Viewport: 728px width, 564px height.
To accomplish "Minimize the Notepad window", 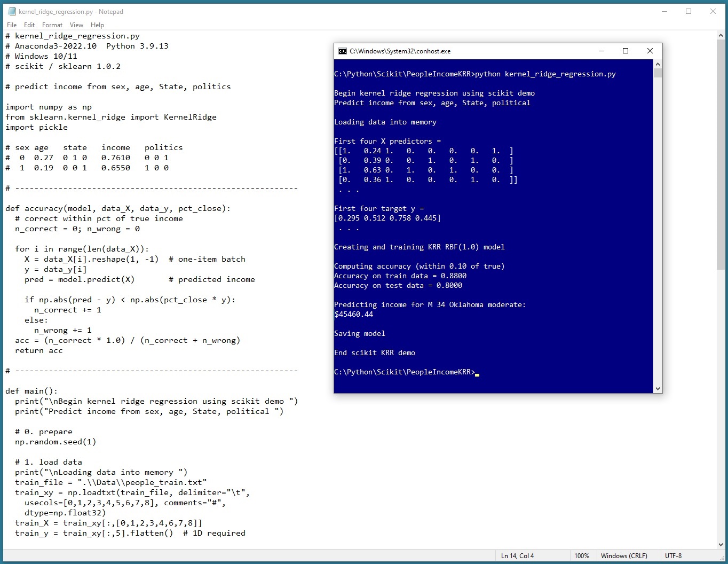I will pos(664,11).
